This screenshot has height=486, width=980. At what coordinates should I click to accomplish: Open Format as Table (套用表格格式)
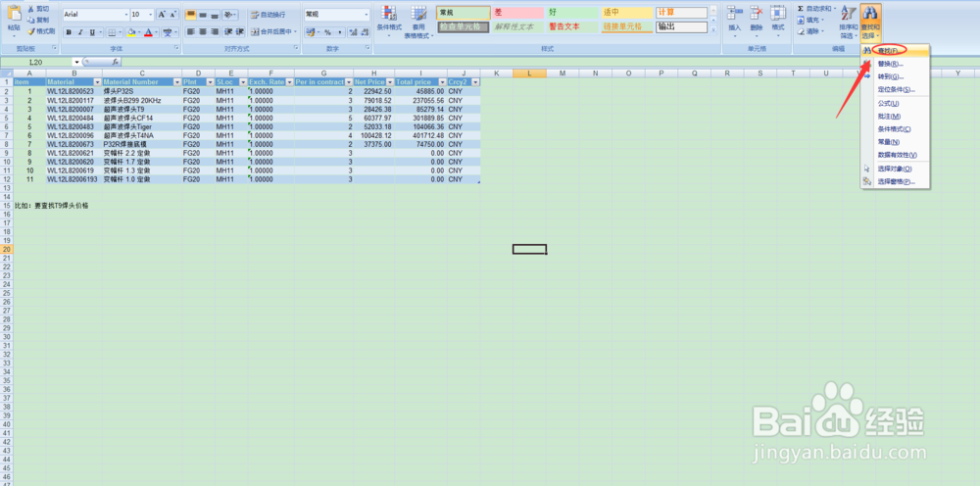tap(418, 22)
